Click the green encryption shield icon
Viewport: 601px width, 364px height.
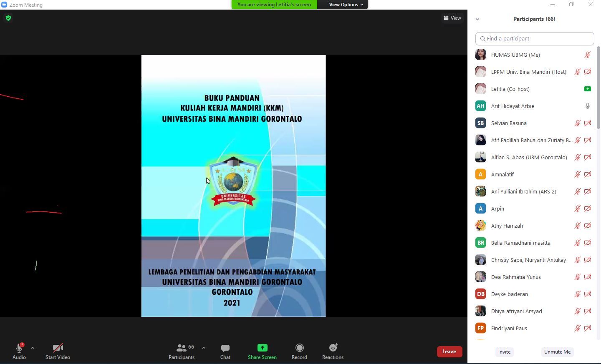8,18
